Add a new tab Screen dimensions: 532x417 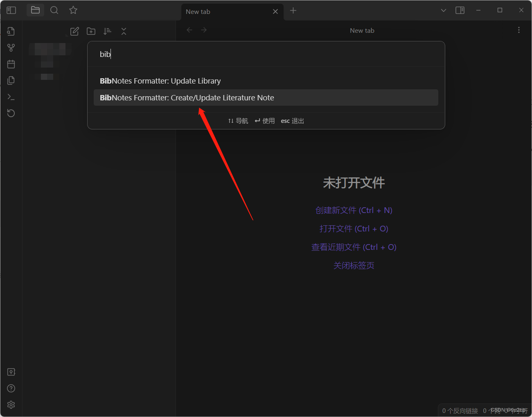pos(293,11)
